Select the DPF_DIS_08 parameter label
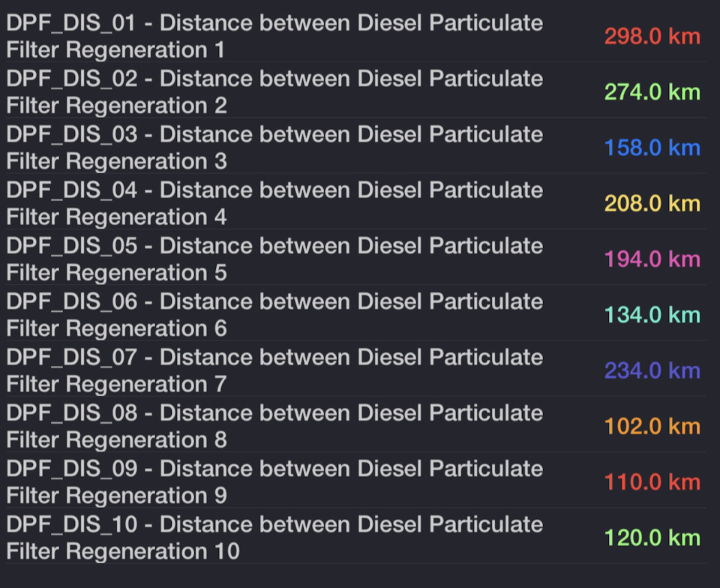720x588 pixels. [x=274, y=426]
